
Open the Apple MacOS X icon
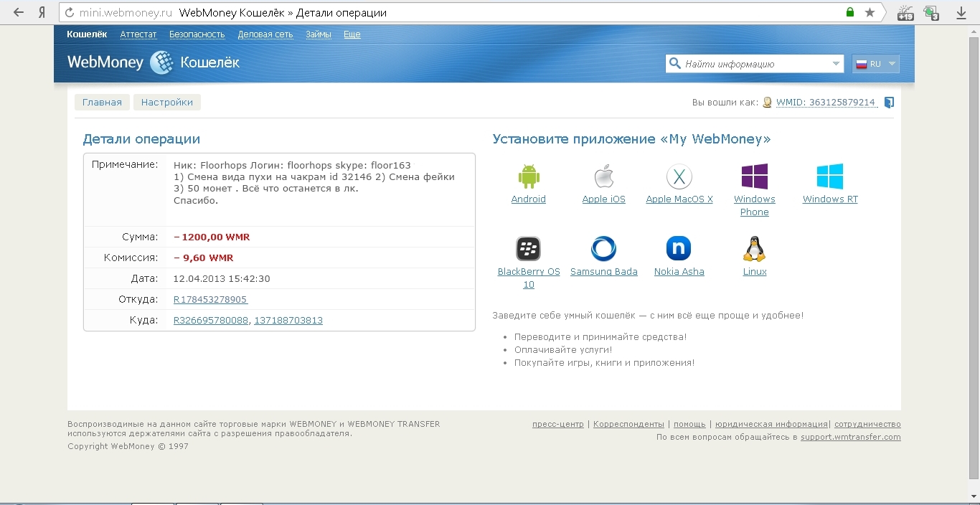[x=679, y=176]
